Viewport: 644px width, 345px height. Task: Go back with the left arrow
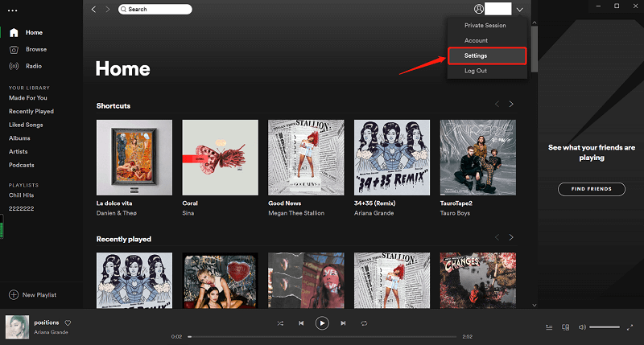point(93,9)
